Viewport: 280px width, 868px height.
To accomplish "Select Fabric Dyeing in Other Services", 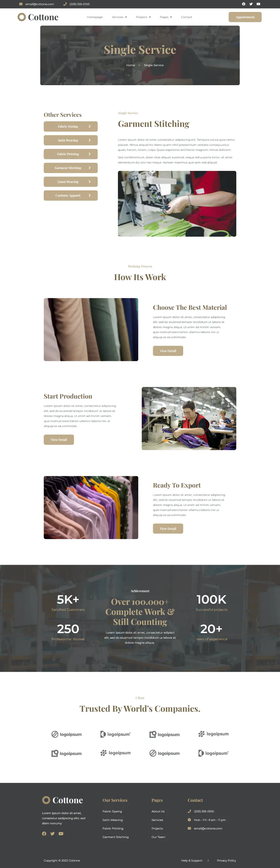I will [71, 126].
